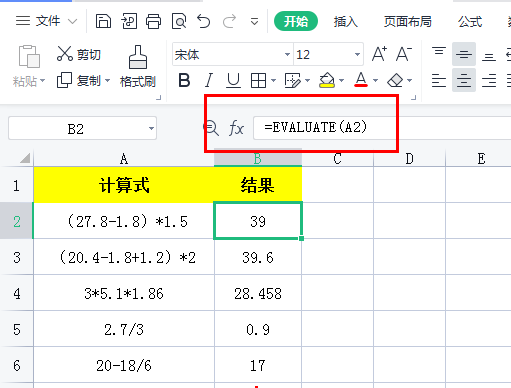Expand the Name Box dropdown arrow
The height and width of the screenshot is (388, 511).
click(x=151, y=128)
